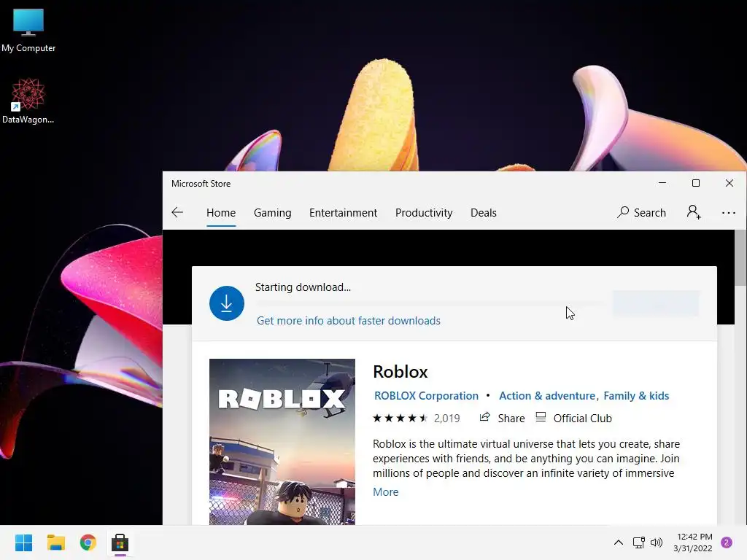Open the Home tab in Microsoft Store
Image resolution: width=747 pixels, height=560 pixels.
221,213
